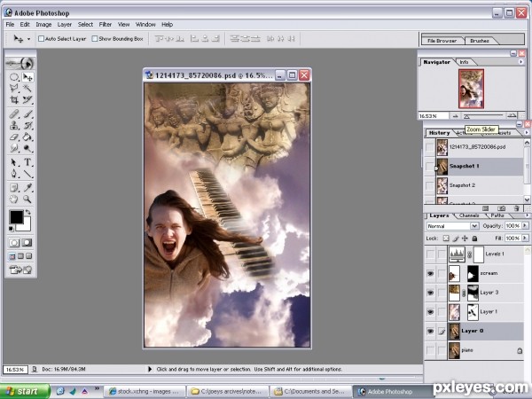Select the Move tool in the toolbox
Image resolution: width=532 pixels, height=399 pixels.
coord(27,77)
